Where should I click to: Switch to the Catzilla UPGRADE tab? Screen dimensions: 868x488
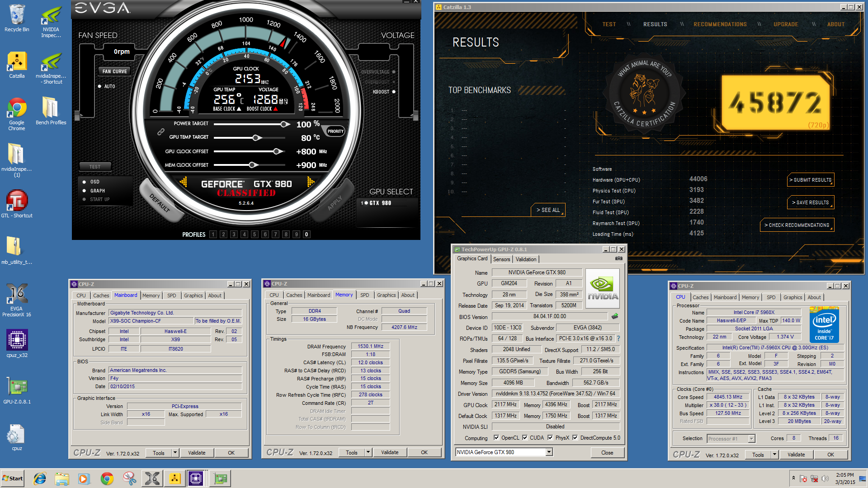point(786,24)
